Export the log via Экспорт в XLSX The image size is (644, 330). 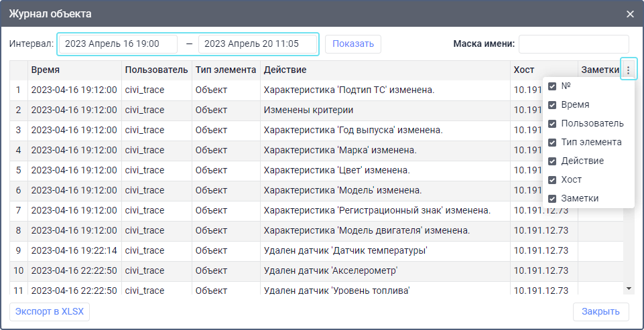coord(50,312)
